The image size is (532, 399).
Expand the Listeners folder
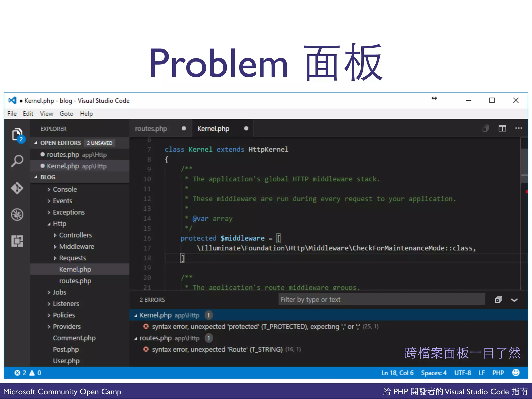tap(49, 304)
